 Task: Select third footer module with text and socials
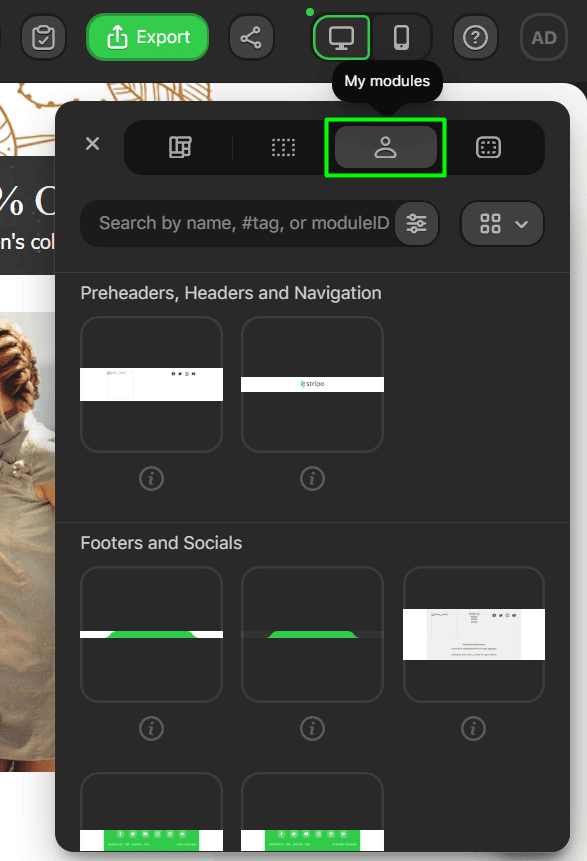coord(474,634)
